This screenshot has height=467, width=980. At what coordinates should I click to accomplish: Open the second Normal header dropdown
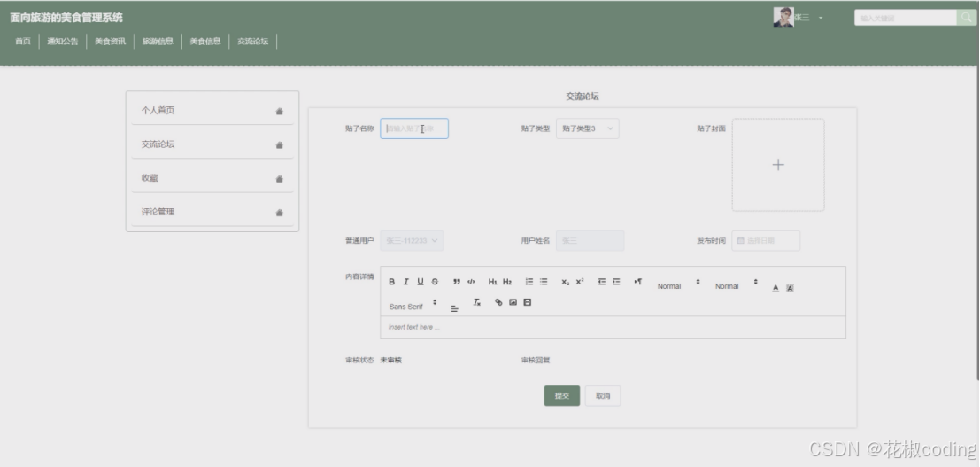(x=737, y=285)
